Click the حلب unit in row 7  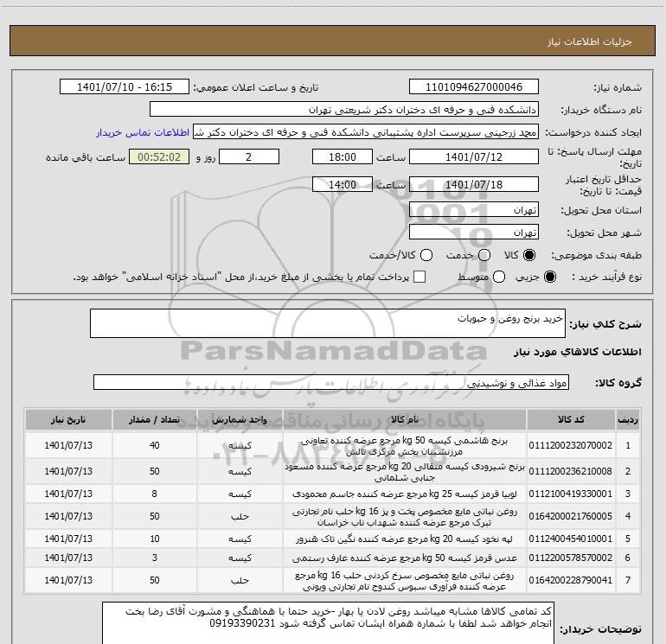coord(240,581)
